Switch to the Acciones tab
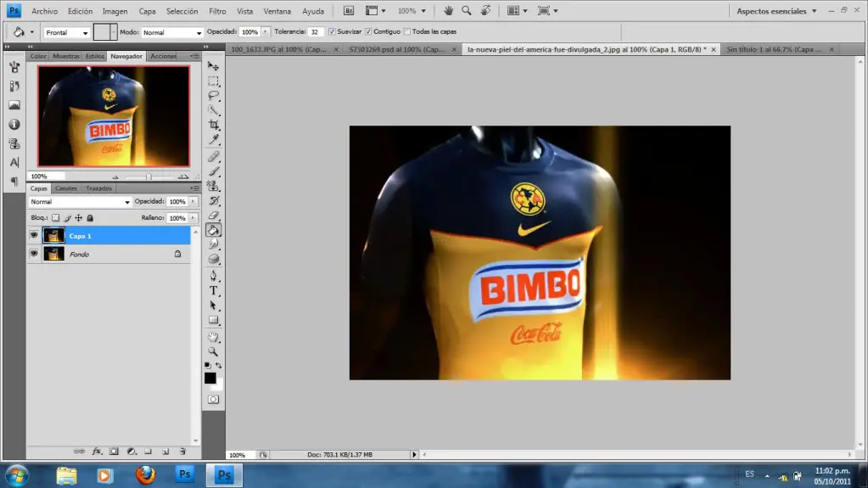 click(x=163, y=56)
